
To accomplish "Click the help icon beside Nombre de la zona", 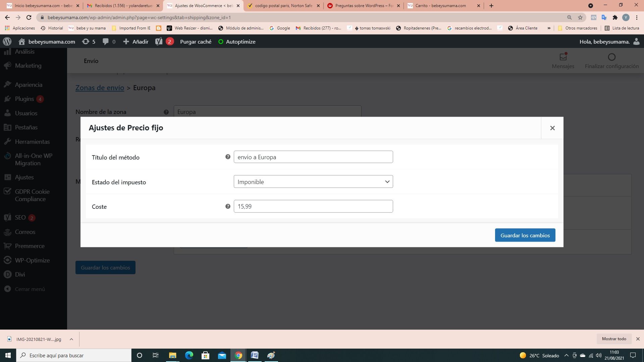I will pos(166,112).
